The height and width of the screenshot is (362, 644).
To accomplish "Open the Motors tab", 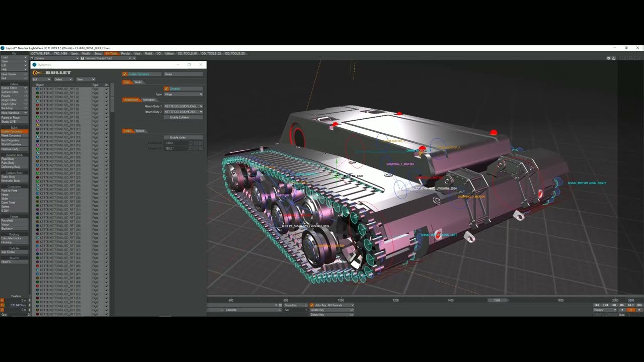I will click(140, 131).
